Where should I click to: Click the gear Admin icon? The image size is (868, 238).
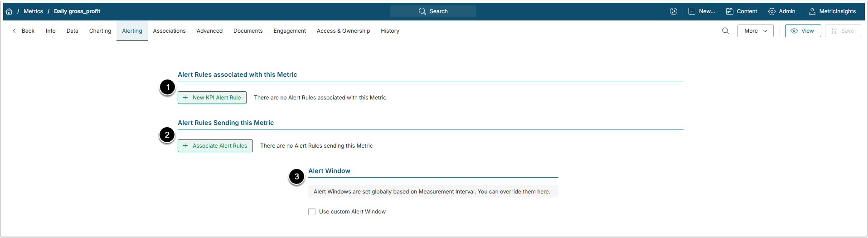click(x=771, y=11)
